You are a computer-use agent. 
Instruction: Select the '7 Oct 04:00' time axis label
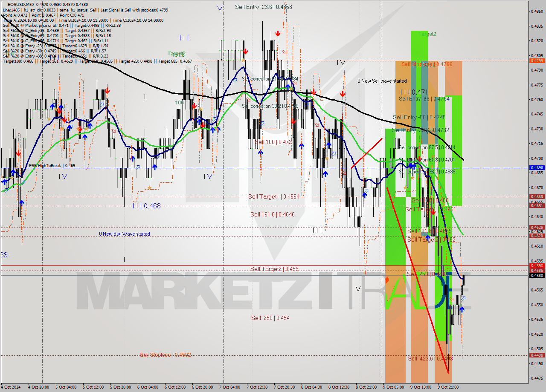[231, 387]
